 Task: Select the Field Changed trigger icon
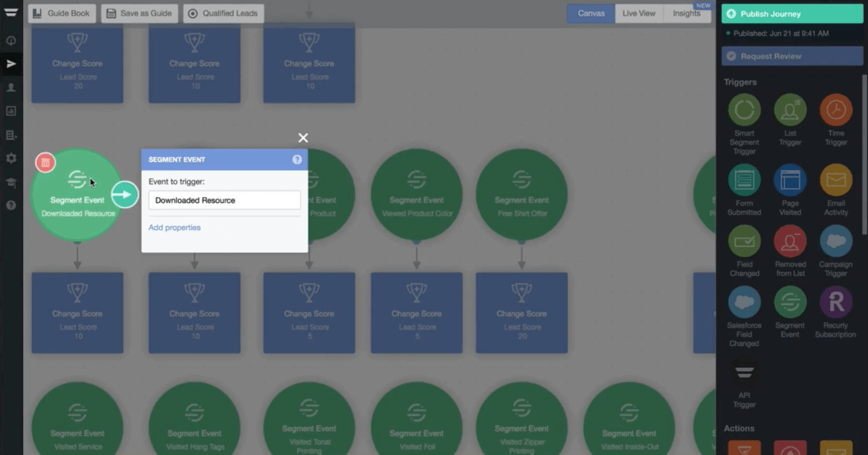(744, 241)
